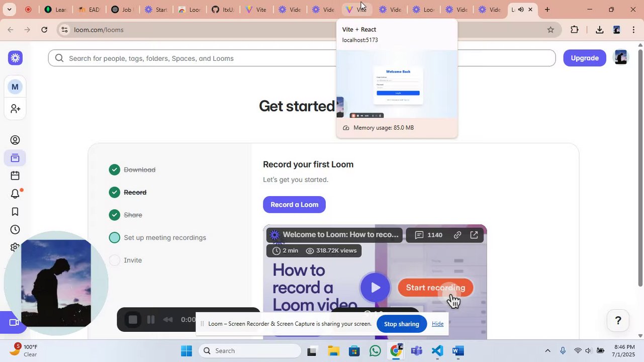Open the Chrome extensions puzzle icon

pos(575,30)
